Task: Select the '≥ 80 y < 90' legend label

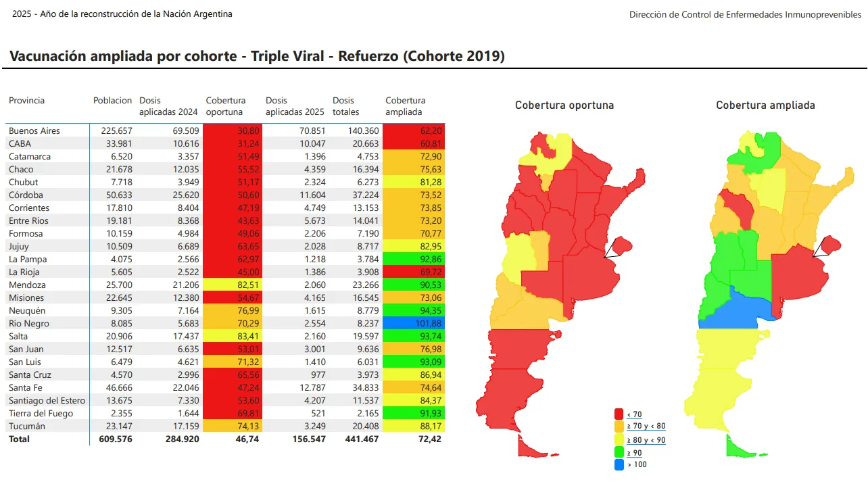Action: click(646, 439)
